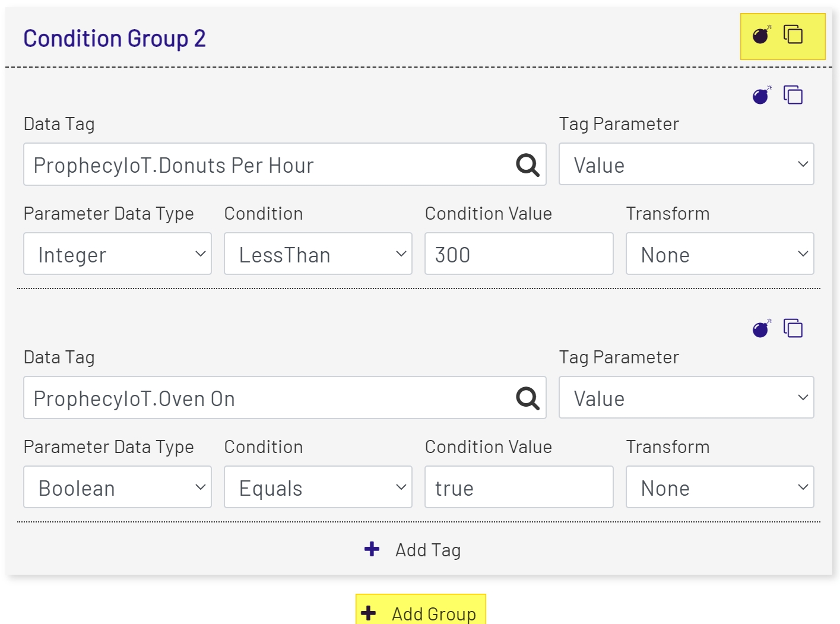
Task: Duplicate Condition Group 2 via the copy icon
Action: 794,35
